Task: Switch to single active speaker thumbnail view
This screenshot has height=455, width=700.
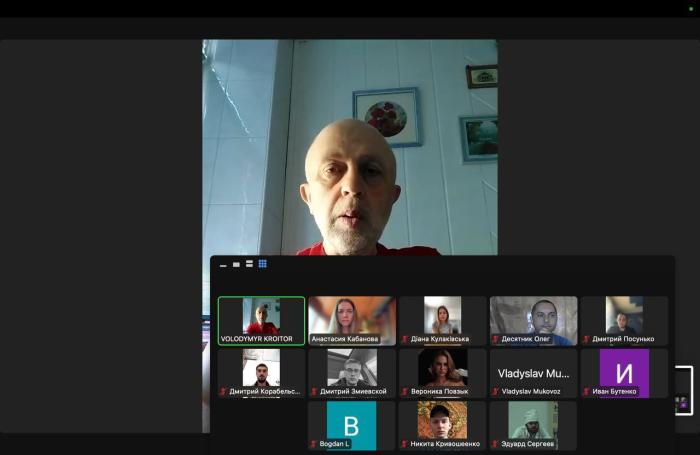Action: pyautogui.click(x=237, y=265)
